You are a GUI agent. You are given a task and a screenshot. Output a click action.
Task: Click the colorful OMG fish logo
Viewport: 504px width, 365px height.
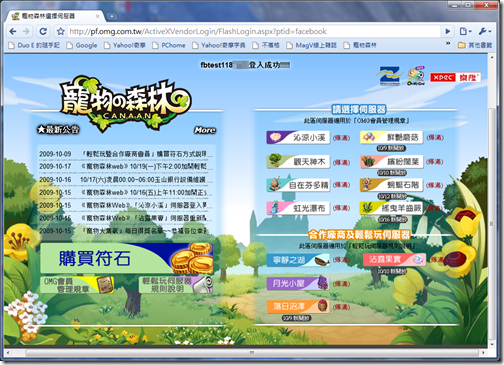(x=416, y=76)
